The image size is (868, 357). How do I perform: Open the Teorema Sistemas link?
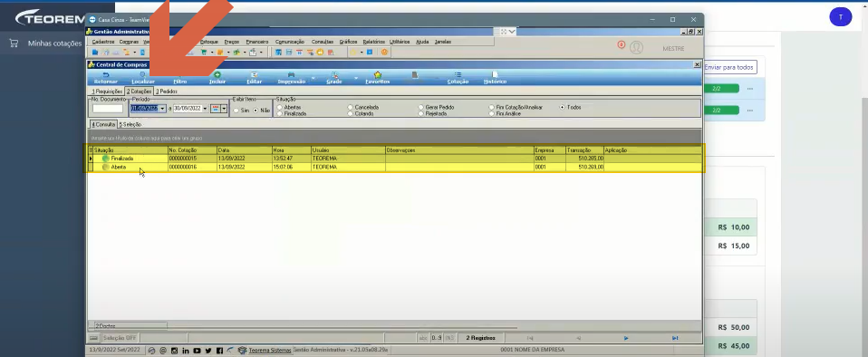(270, 350)
